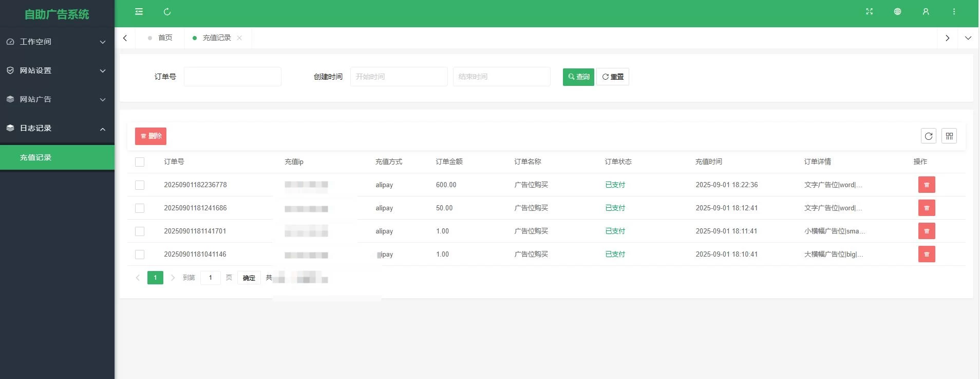Image resolution: width=980 pixels, height=379 pixels.
Task: Click the 结束时间 date field
Action: [x=502, y=77]
